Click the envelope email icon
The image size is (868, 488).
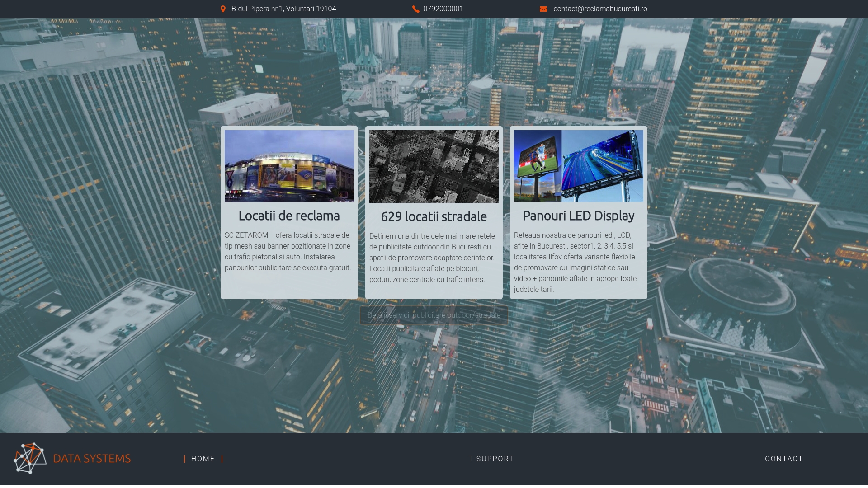pos(543,9)
